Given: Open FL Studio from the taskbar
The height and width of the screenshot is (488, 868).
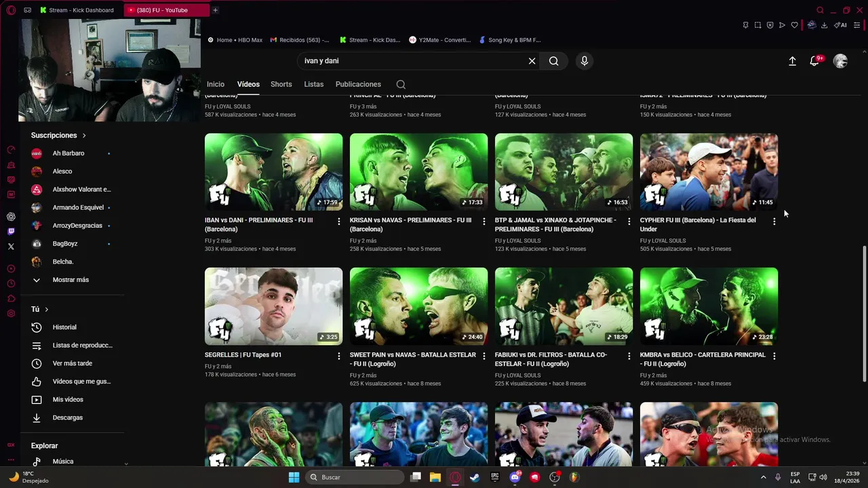Looking at the screenshot, I should 574,477.
